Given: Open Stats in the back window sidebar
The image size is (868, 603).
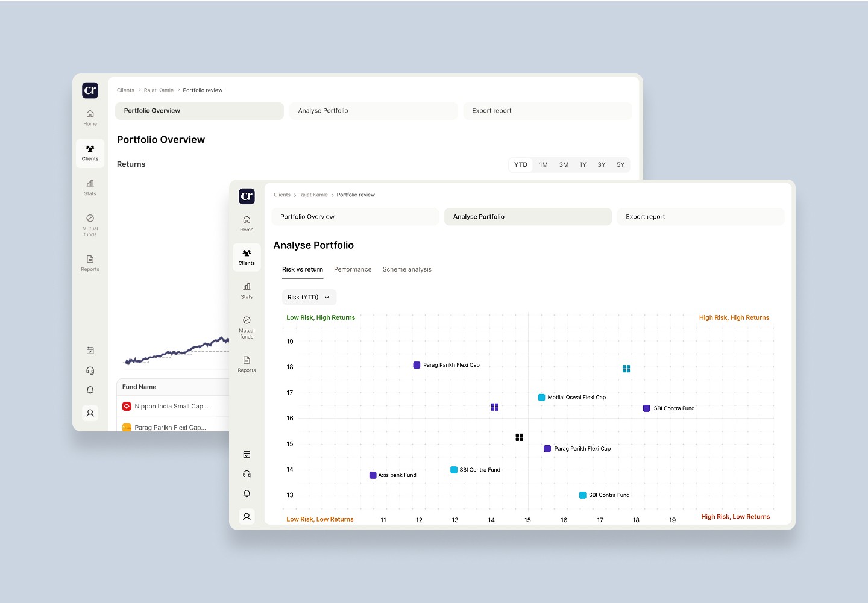Looking at the screenshot, I should (90, 187).
